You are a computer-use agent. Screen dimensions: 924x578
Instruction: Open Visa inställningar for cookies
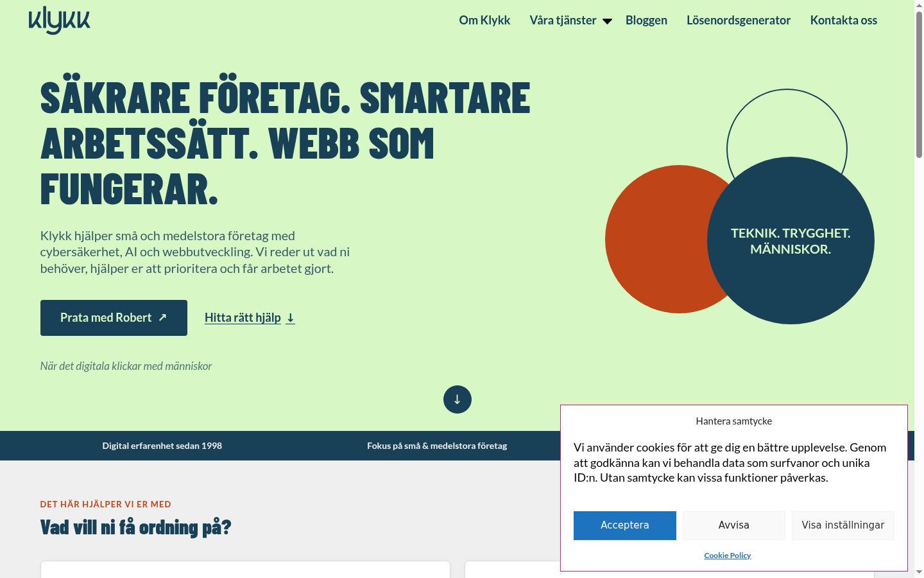coord(843,525)
